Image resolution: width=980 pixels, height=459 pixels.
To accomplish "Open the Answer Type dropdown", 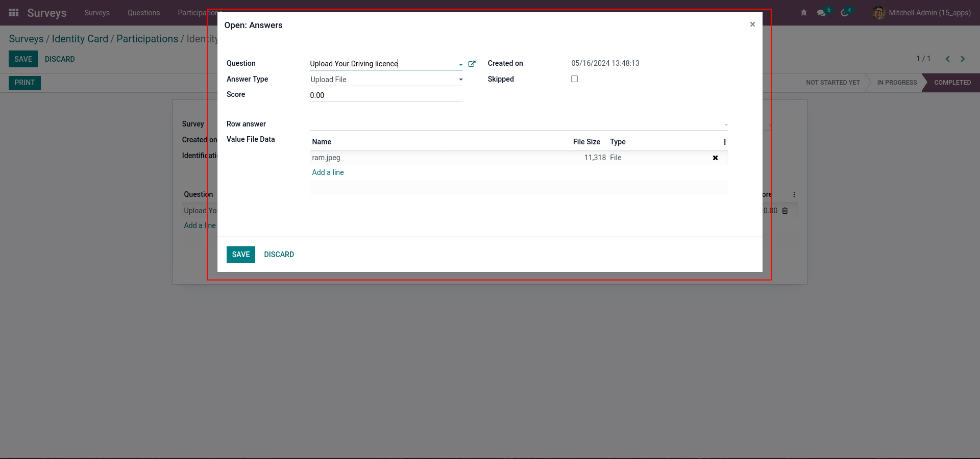I will click(386, 80).
